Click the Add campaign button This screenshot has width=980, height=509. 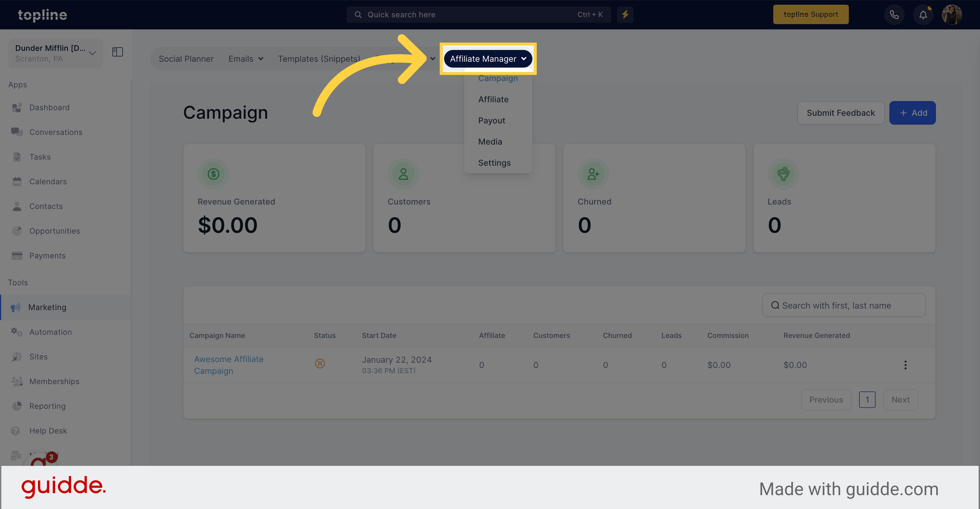tap(913, 113)
